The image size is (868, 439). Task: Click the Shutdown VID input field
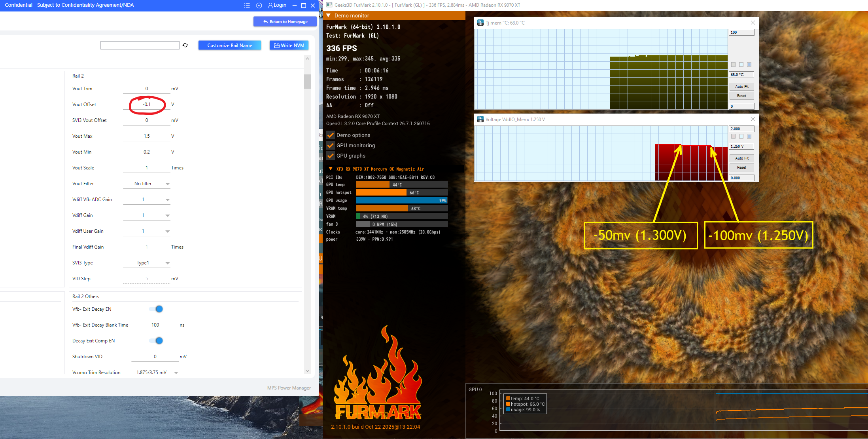point(155,357)
